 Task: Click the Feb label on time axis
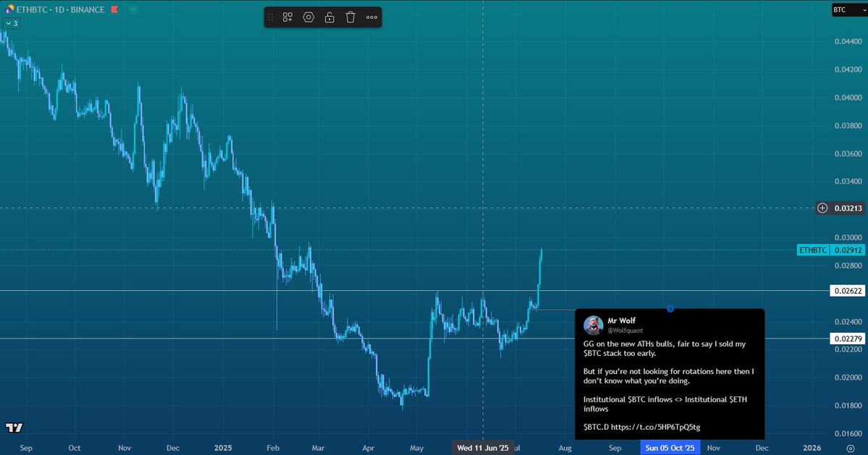pyautogui.click(x=272, y=448)
